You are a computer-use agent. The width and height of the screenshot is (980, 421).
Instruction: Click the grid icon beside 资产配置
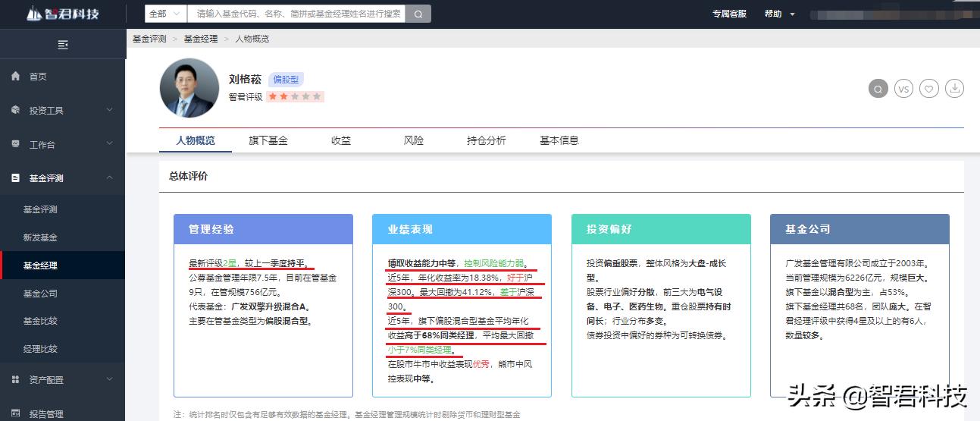(16, 379)
